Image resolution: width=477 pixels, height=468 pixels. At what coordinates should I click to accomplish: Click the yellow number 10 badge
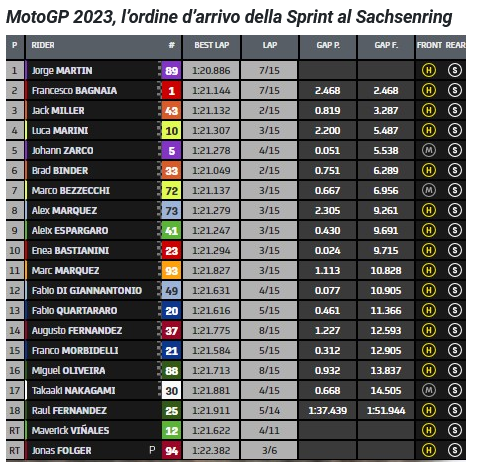[171, 131]
